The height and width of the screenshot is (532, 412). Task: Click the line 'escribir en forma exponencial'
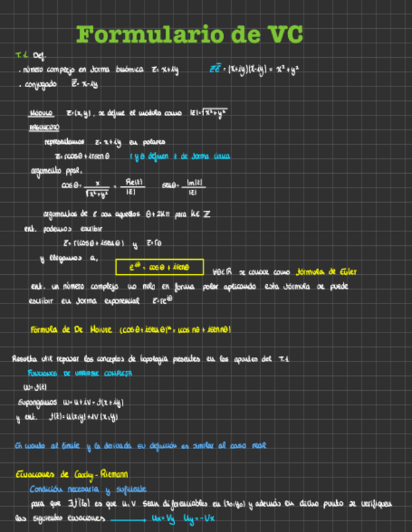tap(100, 301)
